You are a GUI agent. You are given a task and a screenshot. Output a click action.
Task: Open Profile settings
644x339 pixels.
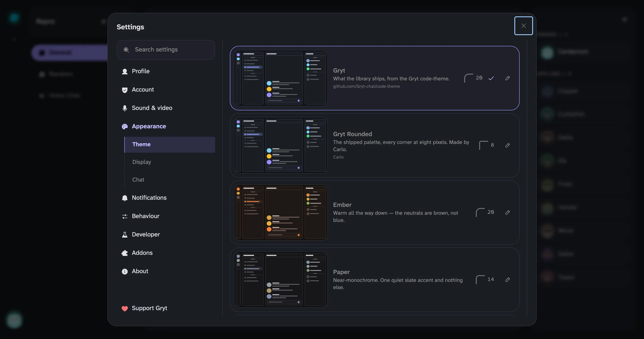pyautogui.click(x=166, y=71)
